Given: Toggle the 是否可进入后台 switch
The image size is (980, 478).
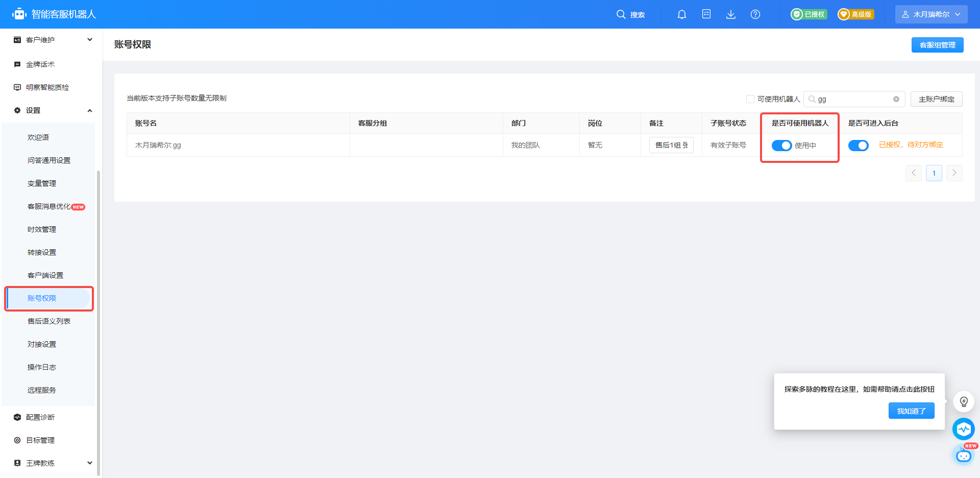Looking at the screenshot, I should (x=859, y=146).
